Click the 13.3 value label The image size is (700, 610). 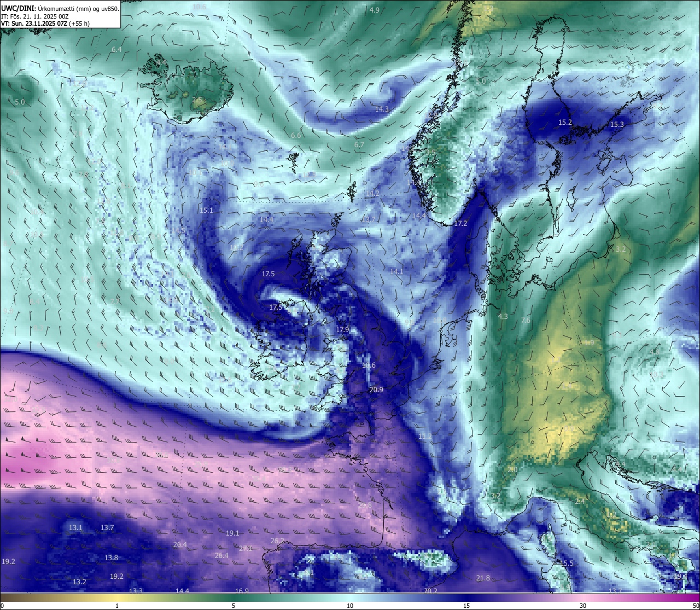pyautogui.click(x=136, y=590)
